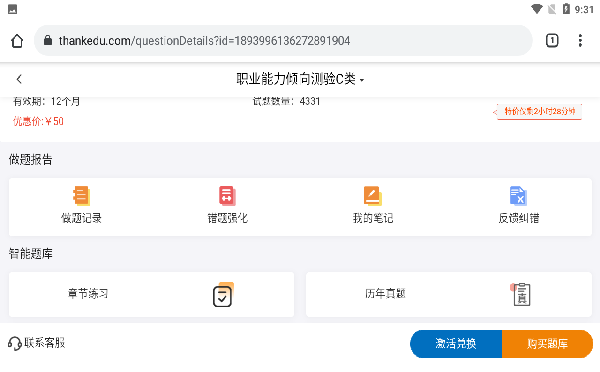Click the 9:31 clock in status bar
Image resolution: width=600 pixels, height=372 pixels.
point(584,10)
